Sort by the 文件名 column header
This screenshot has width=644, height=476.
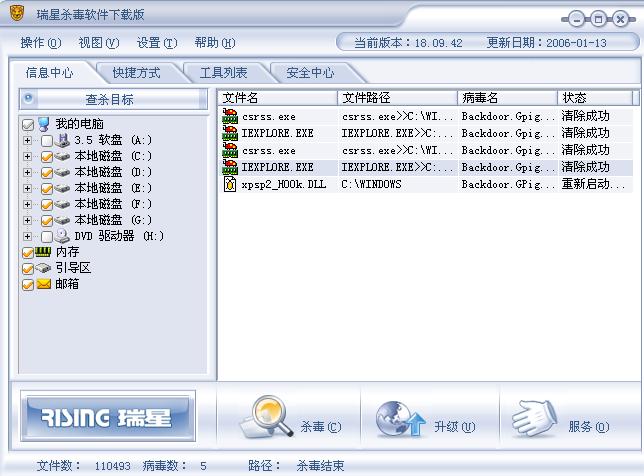[x=278, y=98]
